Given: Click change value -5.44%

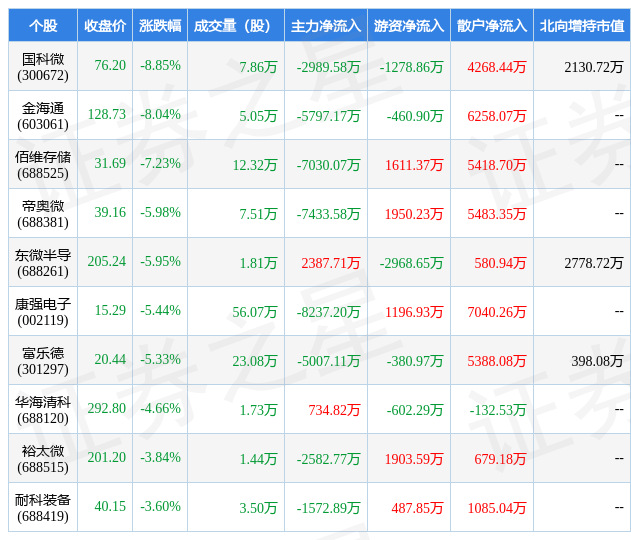Looking at the screenshot, I should (x=160, y=310).
